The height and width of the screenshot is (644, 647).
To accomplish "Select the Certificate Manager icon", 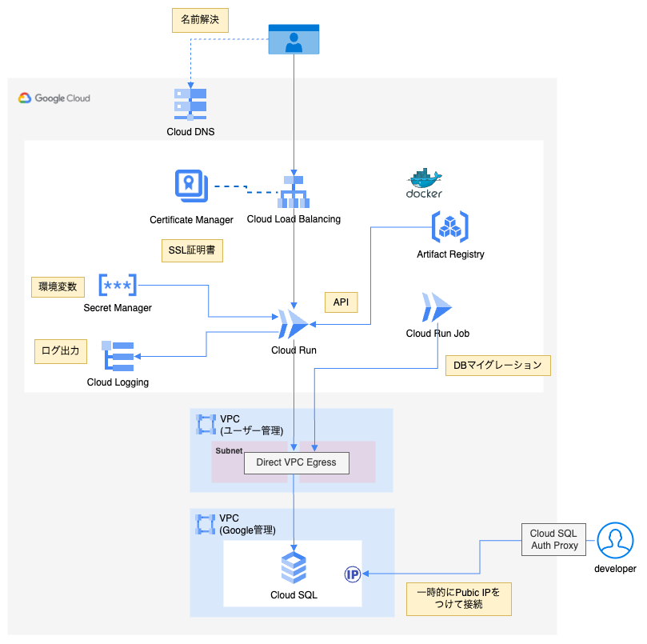I will [x=190, y=186].
